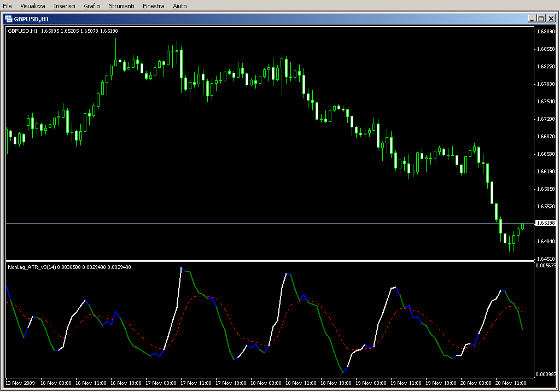This screenshot has height=392, width=560.
Task: Click the 0.005673 indicator scale label
Action: [546, 266]
